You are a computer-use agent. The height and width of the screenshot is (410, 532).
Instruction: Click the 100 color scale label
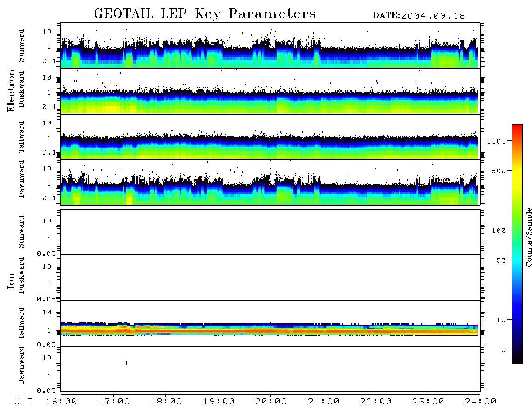(499, 231)
